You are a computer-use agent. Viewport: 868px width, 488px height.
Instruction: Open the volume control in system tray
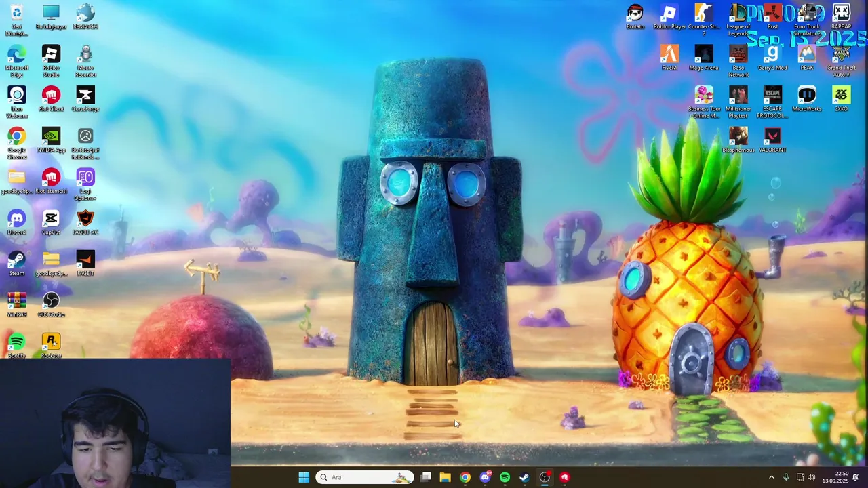click(812, 477)
